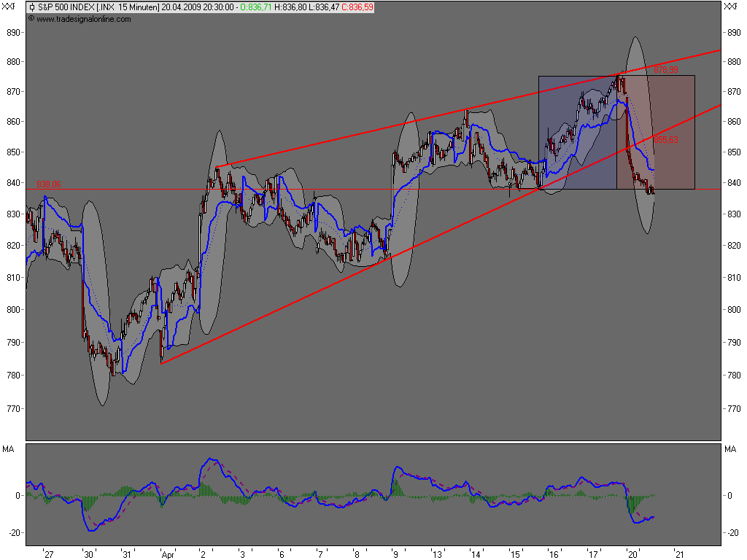
Task: Click the MA label right of the indicator panel
Action: (x=730, y=449)
